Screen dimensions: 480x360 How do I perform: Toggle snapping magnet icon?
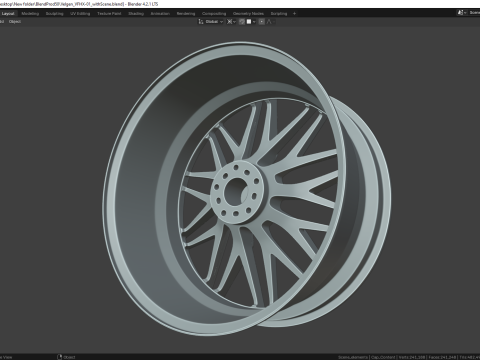pyautogui.click(x=242, y=22)
